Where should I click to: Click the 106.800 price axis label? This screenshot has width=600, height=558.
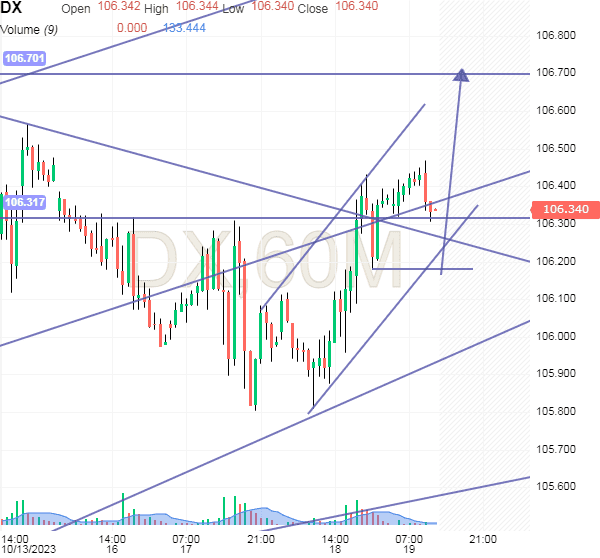pos(556,36)
